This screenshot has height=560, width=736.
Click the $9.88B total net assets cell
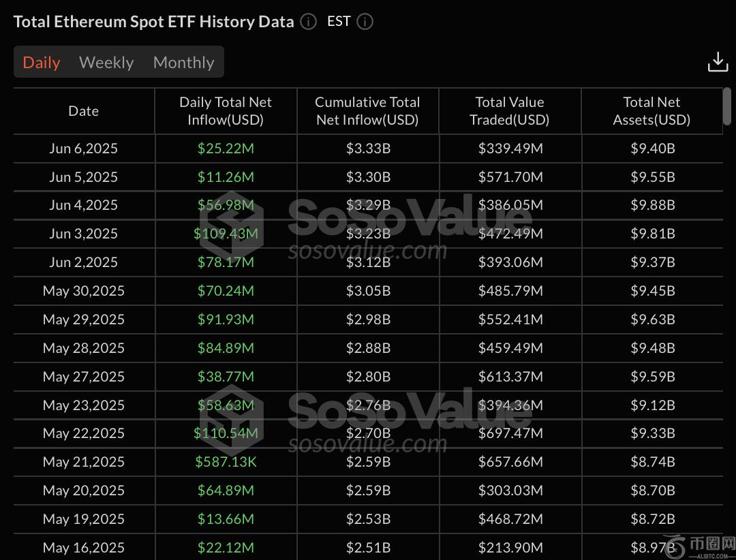pos(653,205)
